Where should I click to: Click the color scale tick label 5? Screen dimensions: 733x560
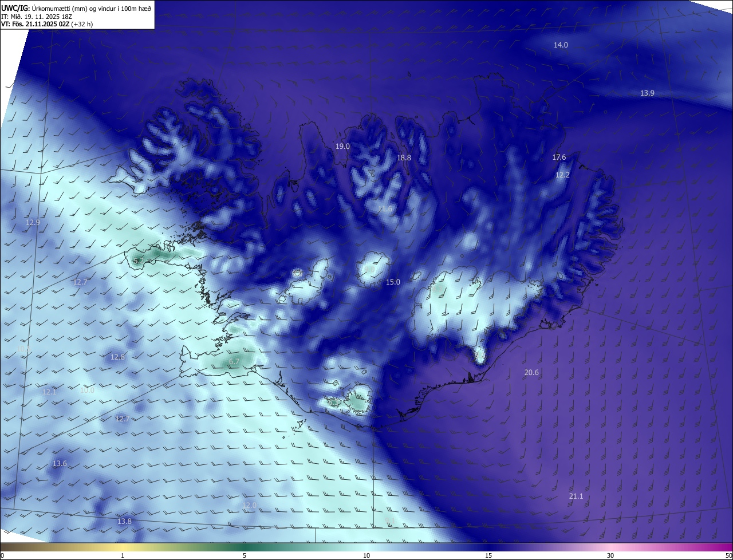[245, 555]
